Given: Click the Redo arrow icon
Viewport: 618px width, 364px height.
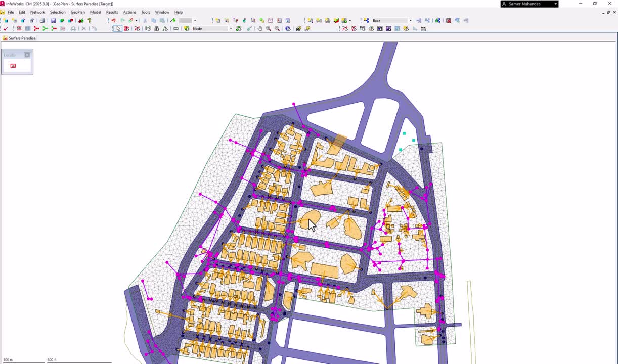Looking at the screenshot, I should point(122,21).
